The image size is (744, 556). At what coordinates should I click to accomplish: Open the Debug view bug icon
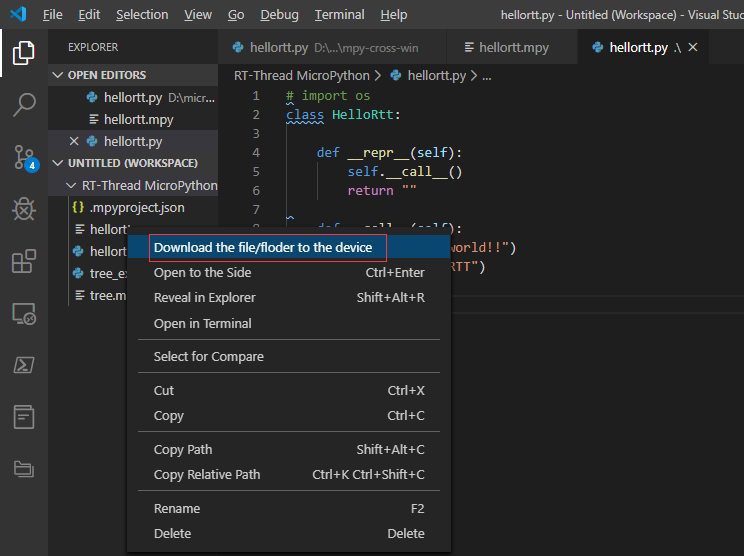pyautogui.click(x=24, y=209)
